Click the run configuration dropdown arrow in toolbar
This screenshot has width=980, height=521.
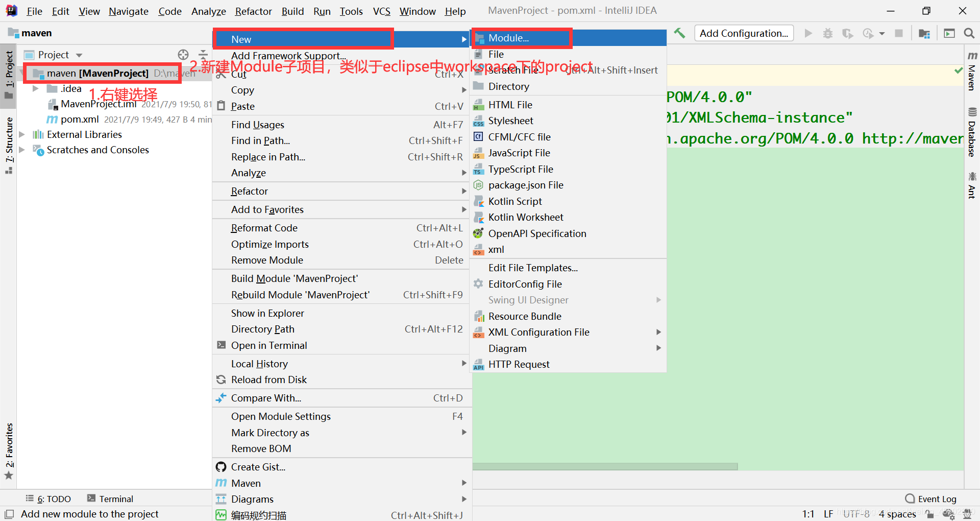pos(881,34)
